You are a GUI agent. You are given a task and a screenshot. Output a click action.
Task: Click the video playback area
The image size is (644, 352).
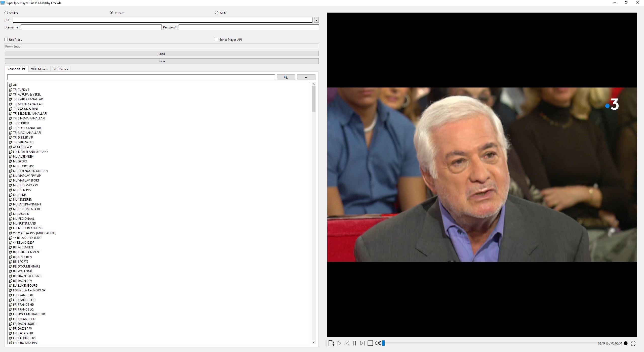[482, 174]
